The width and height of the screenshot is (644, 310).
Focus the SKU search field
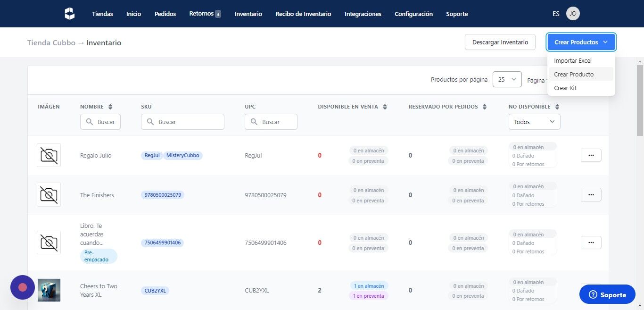point(182,122)
